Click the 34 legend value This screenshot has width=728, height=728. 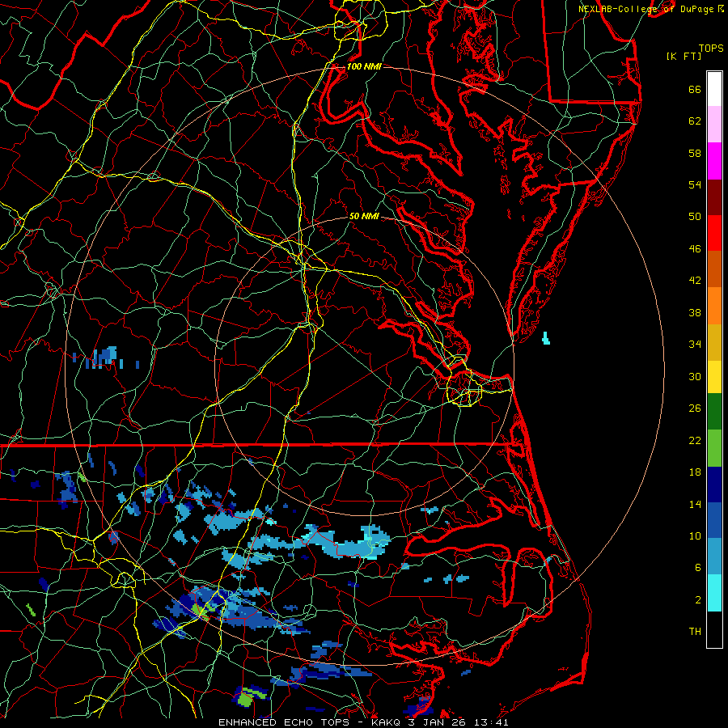695,345
